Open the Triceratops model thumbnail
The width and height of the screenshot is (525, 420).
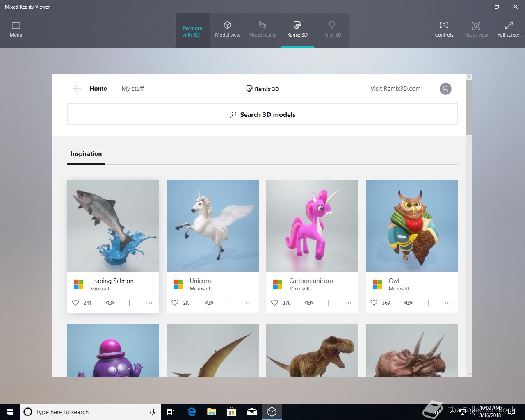point(412,351)
